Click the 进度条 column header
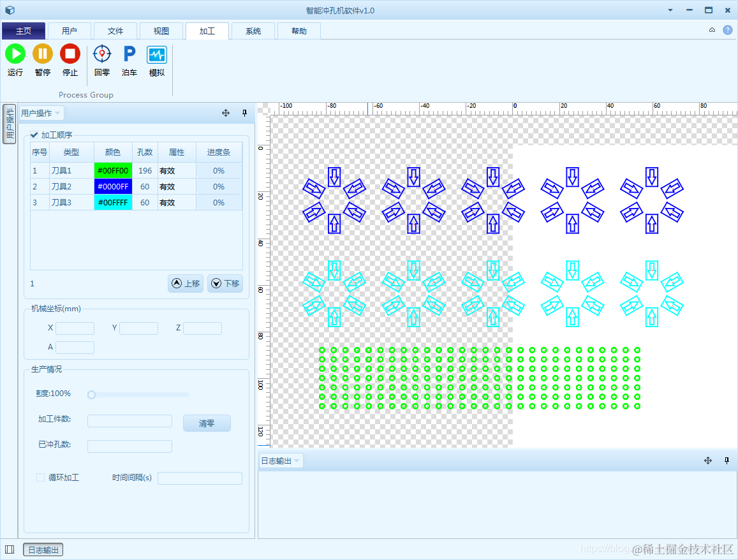 219,152
